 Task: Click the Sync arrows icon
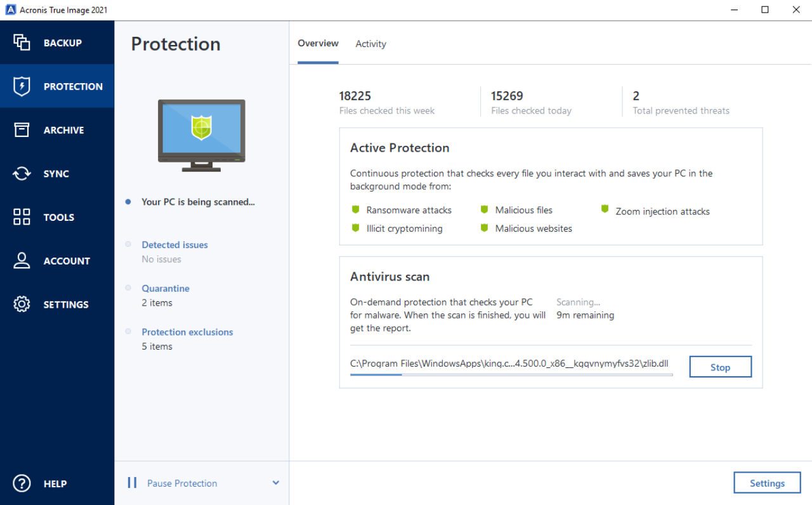click(x=22, y=174)
